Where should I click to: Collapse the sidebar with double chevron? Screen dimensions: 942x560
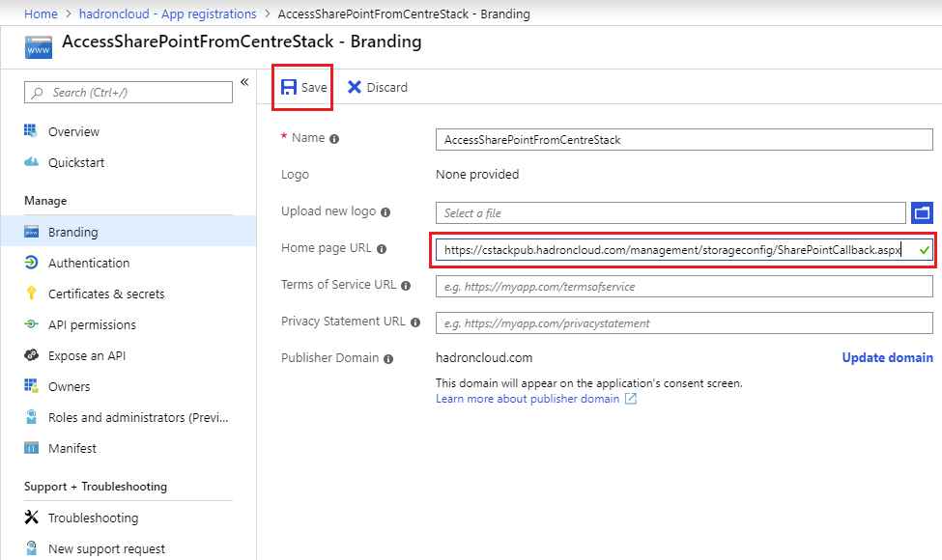click(x=244, y=82)
